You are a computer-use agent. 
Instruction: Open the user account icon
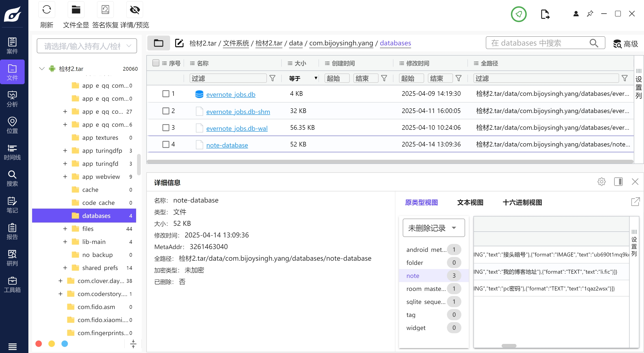click(576, 14)
